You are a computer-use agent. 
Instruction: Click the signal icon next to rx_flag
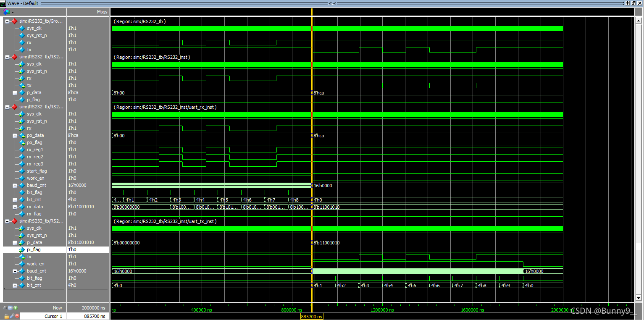click(x=22, y=214)
